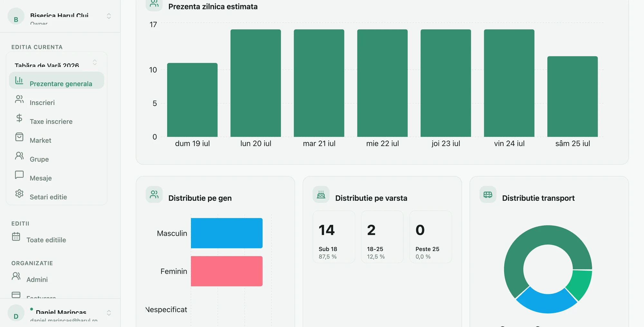Viewport: 644px width, 327px height.
Task: Select the Taxe inscriere dollar icon
Action: (x=19, y=118)
